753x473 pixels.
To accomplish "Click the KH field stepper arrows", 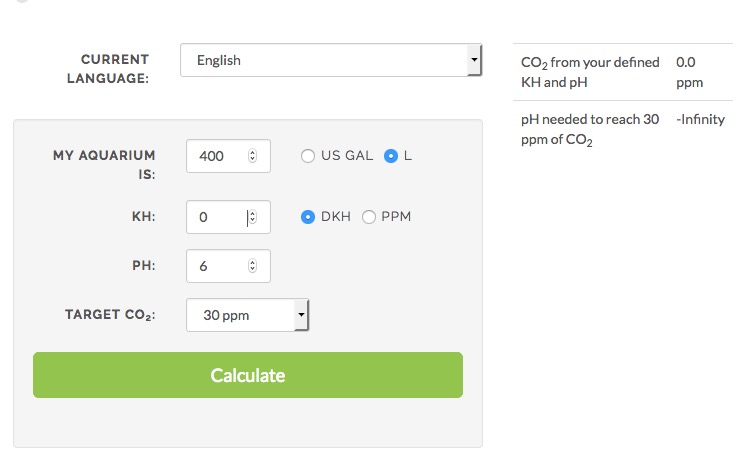I will tap(252, 217).
